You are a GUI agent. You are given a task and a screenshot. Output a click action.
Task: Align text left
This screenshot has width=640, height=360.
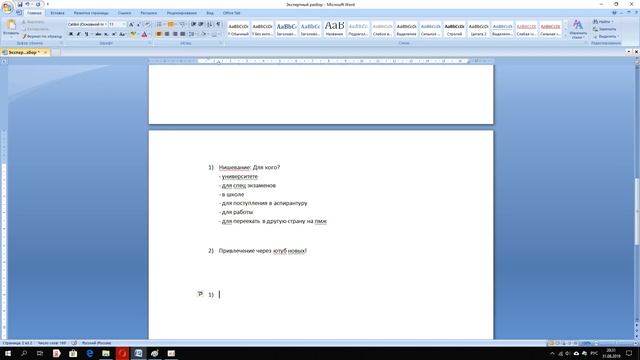[x=159, y=34]
